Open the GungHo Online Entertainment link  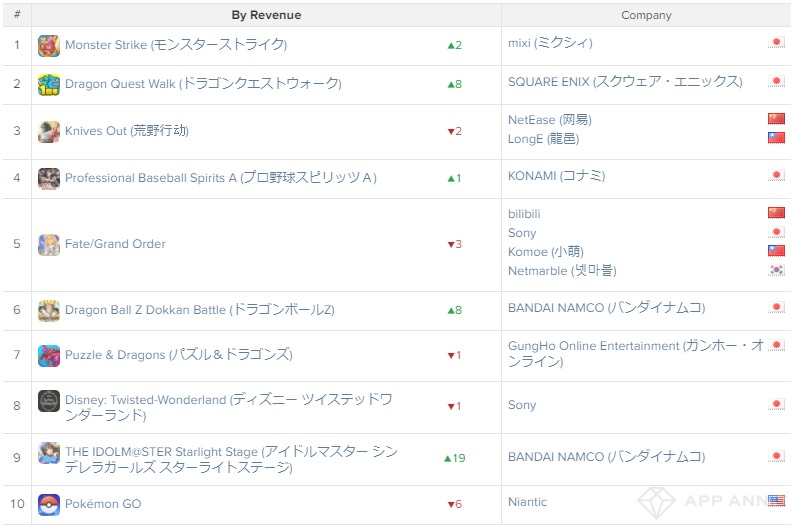(636, 354)
